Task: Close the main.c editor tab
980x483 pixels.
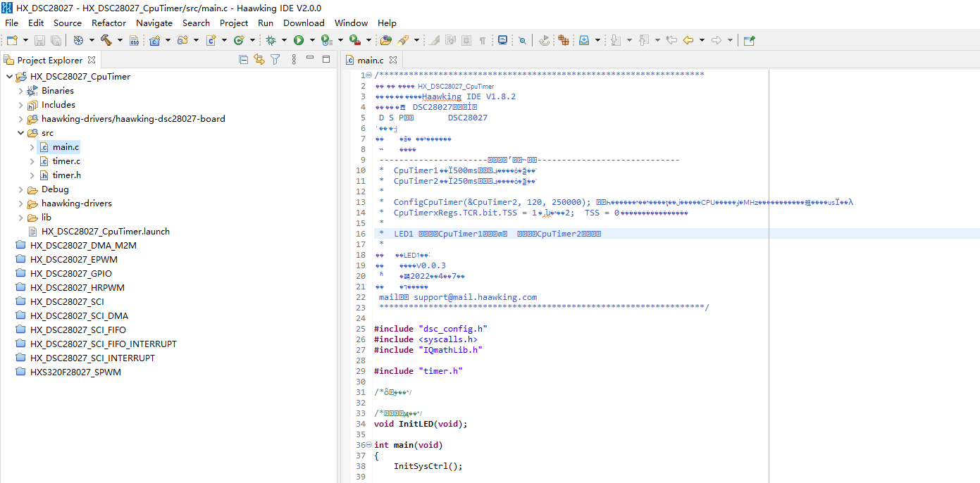Action: point(394,60)
